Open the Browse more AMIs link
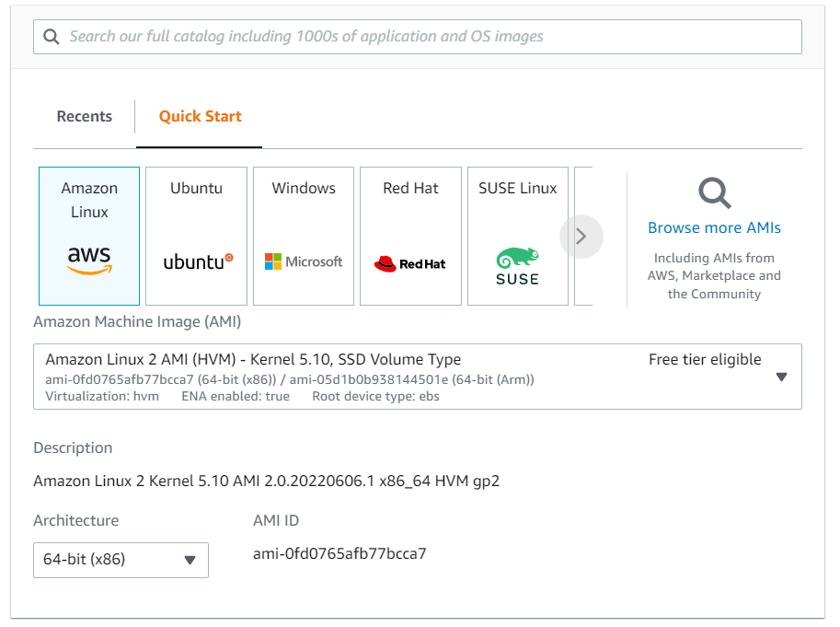The height and width of the screenshot is (627, 840). [714, 227]
